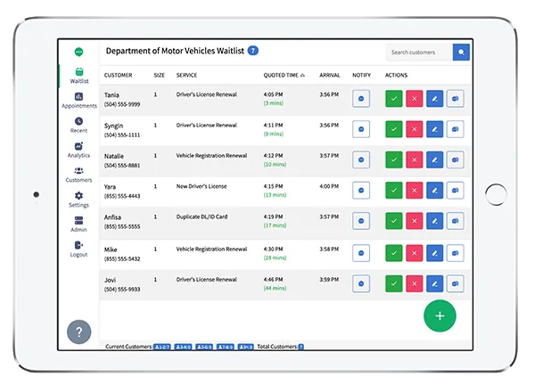535x392 pixels.
Task: Remove Natalie with the red X button
Action: [415, 159]
